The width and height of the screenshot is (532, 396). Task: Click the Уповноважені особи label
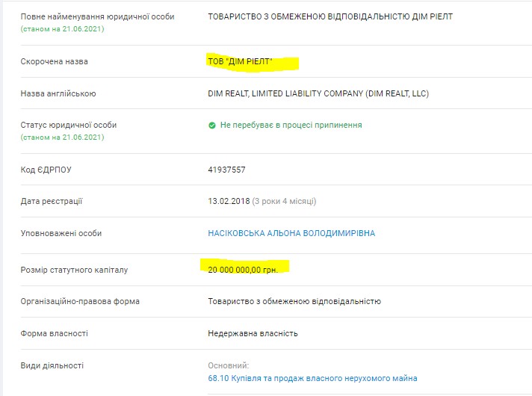click(x=61, y=233)
